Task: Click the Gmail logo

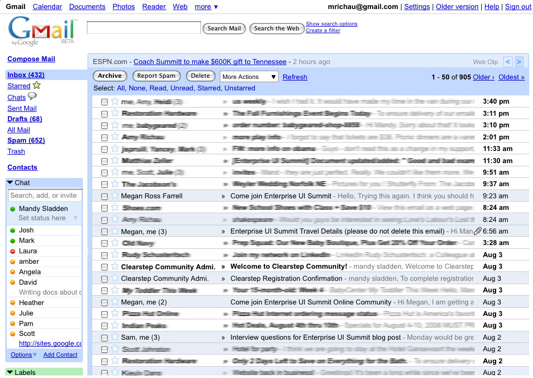Action: point(41,31)
